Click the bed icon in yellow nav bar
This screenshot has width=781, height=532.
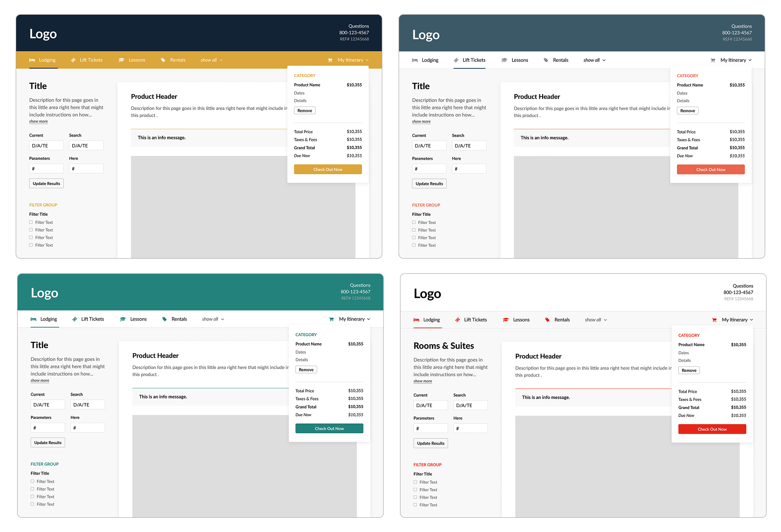pos(32,60)
